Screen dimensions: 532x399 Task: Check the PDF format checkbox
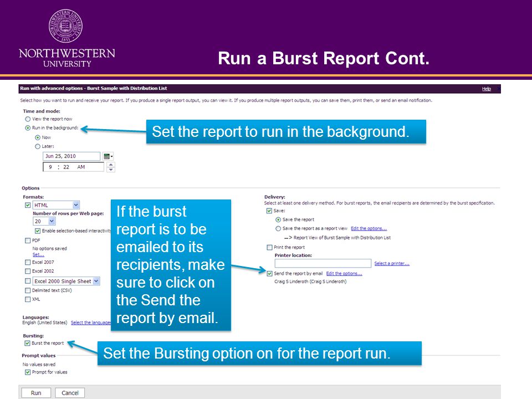28,241
